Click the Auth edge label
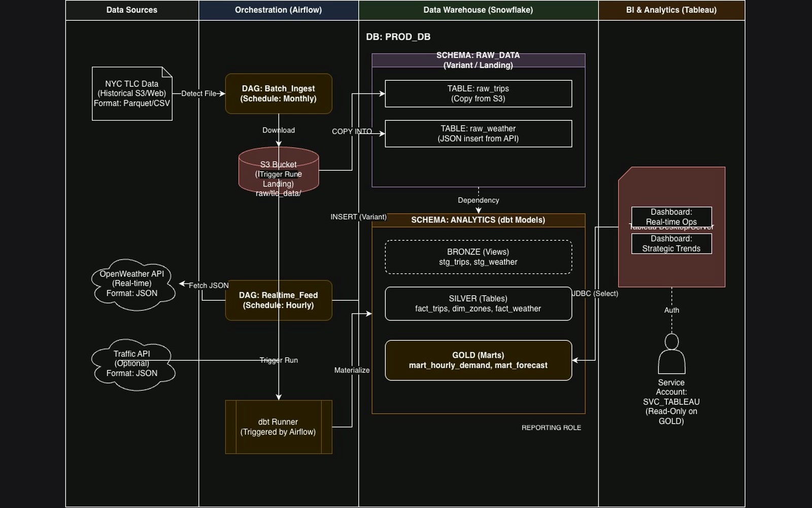The image size is (812, 508). click(671, 310)
